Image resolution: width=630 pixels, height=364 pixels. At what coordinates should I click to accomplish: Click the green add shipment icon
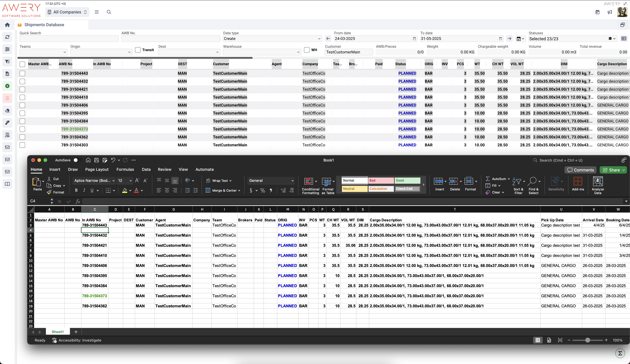(7, 86)
